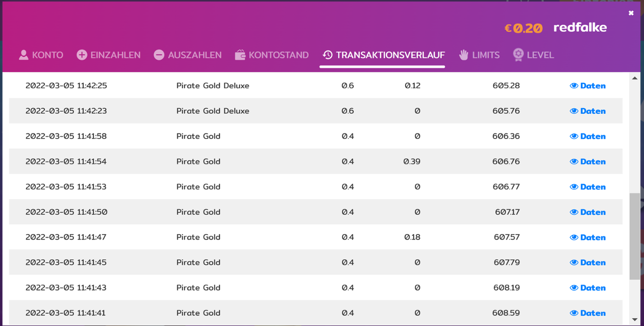Click the Kontostand wallet icon
The height and width of the screenshot is (326, 644).
tap(240, 55)
